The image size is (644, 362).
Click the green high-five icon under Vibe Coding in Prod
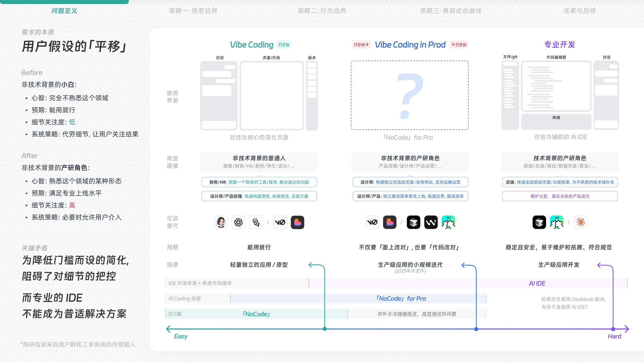coord(448,222)
